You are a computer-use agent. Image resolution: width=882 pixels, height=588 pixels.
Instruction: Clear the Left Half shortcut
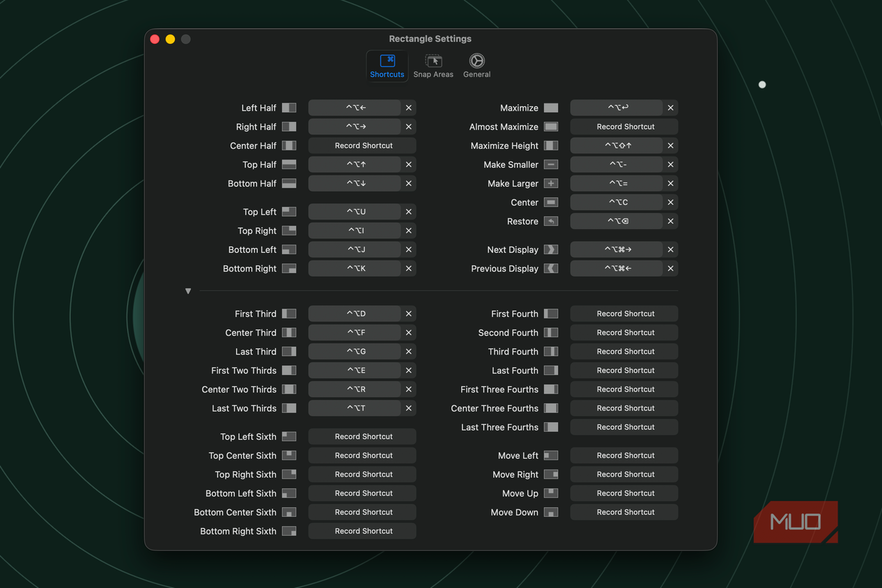(409, 108)
